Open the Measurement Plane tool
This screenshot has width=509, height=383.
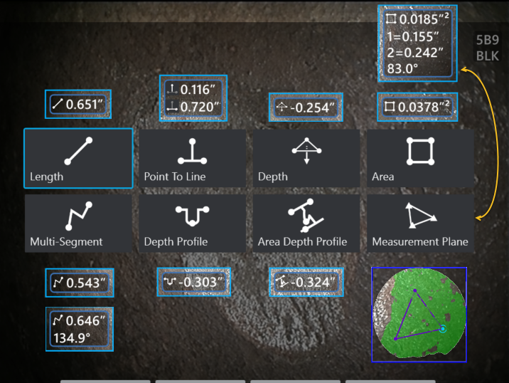(x=420, y=223)
